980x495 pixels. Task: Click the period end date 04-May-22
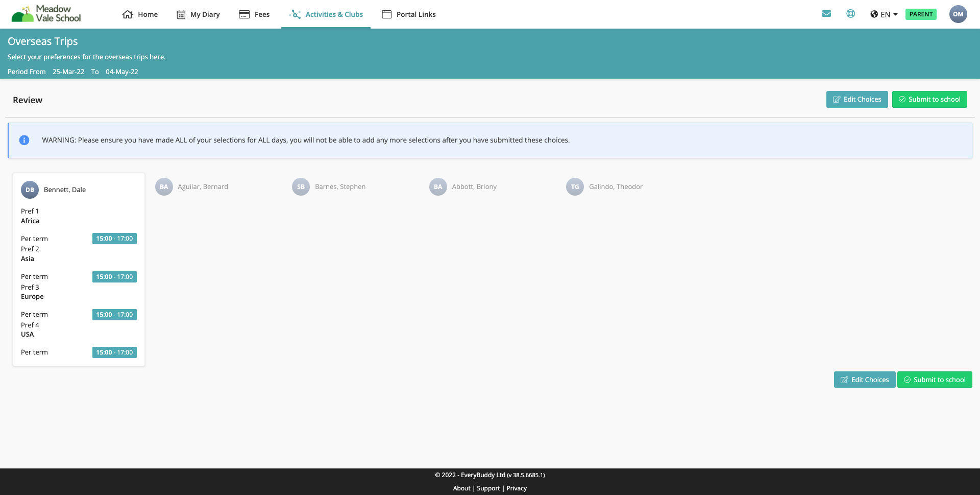tap(122, 72)
